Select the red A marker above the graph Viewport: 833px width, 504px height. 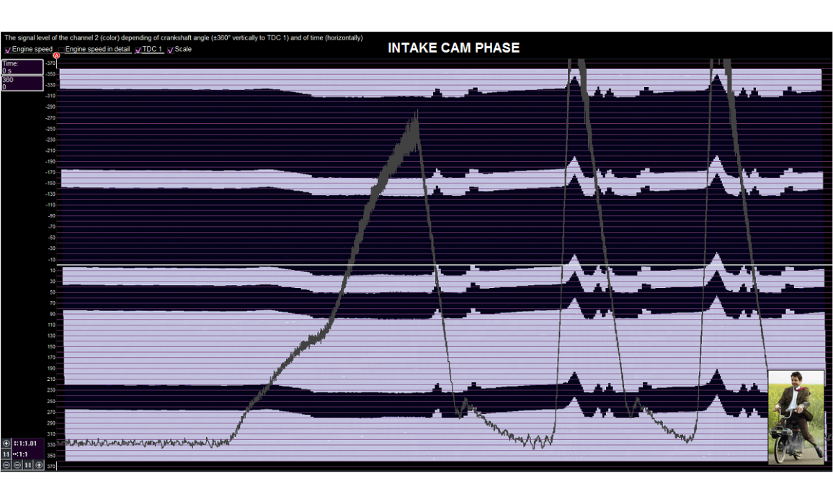coord(56,55)
